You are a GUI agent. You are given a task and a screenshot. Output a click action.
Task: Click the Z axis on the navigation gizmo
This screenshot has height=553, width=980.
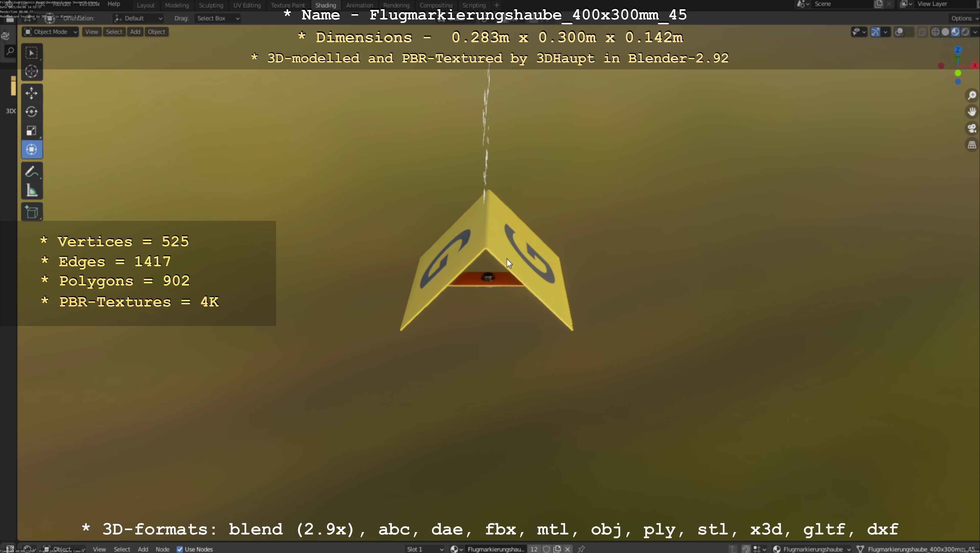(x=958, y=50)
